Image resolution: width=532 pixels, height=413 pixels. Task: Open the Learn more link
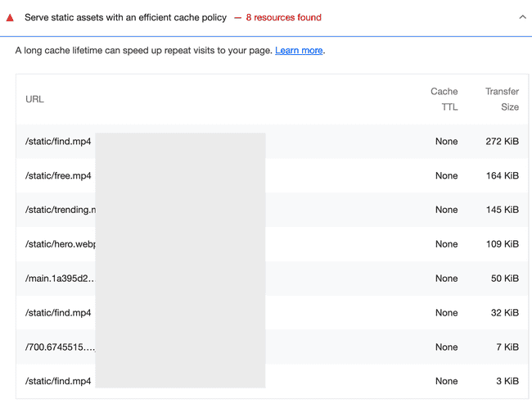299,51
